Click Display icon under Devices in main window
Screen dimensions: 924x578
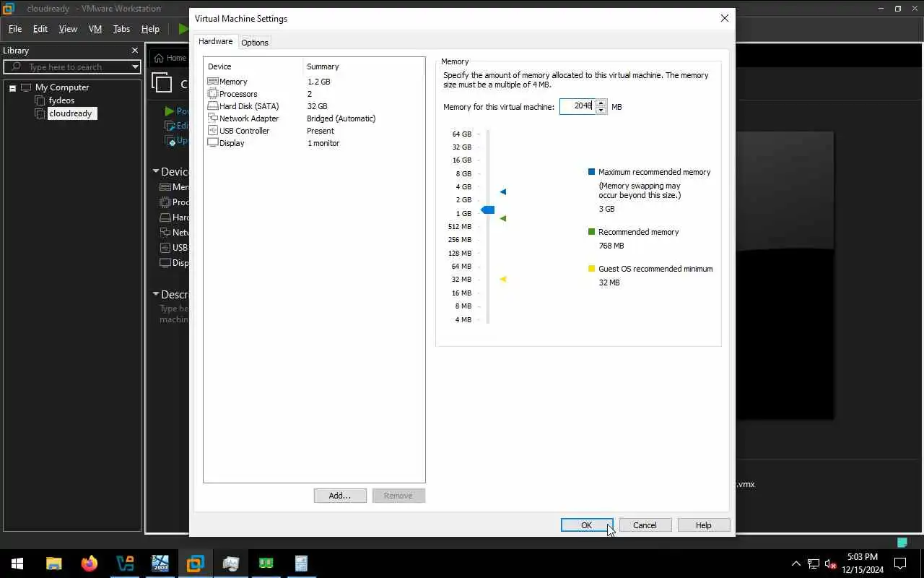point(165,263)
